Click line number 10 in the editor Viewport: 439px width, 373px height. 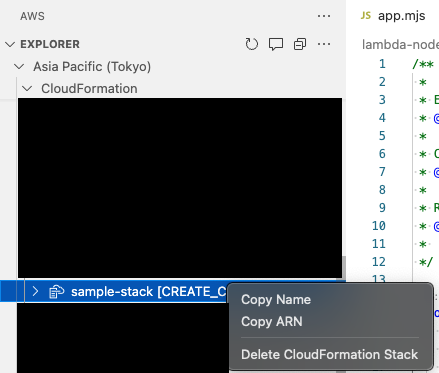pos(379,226)
